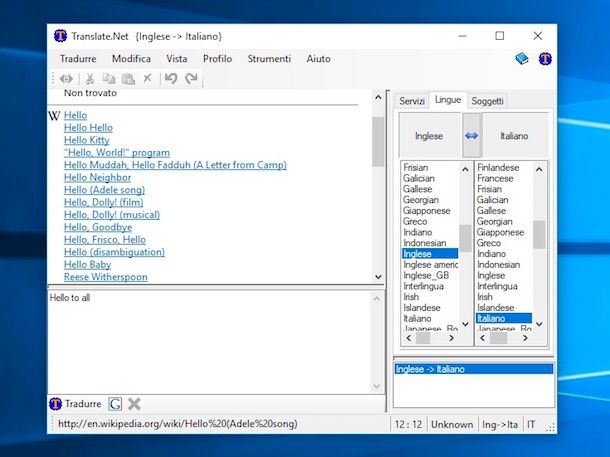This screenshot has height=457, width=610.
Task: Click target language list scroll-down arrow
Action: (x=539, y=324)
